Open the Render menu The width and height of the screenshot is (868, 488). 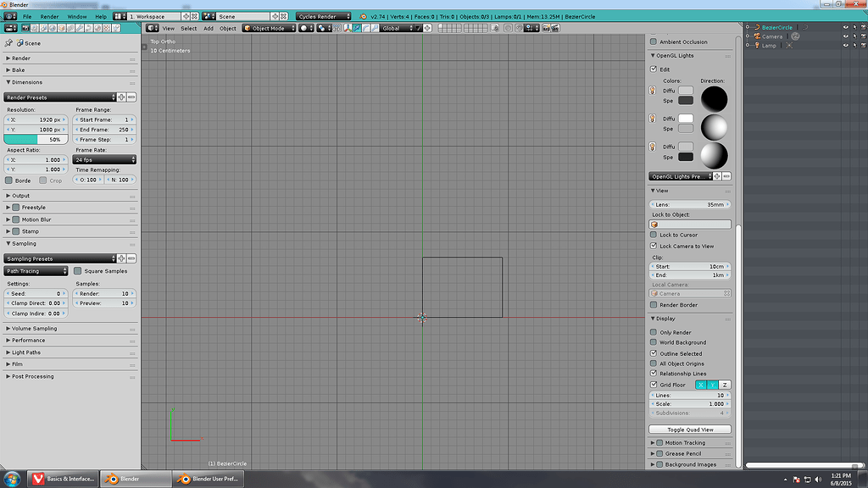(x=49, y=17)
